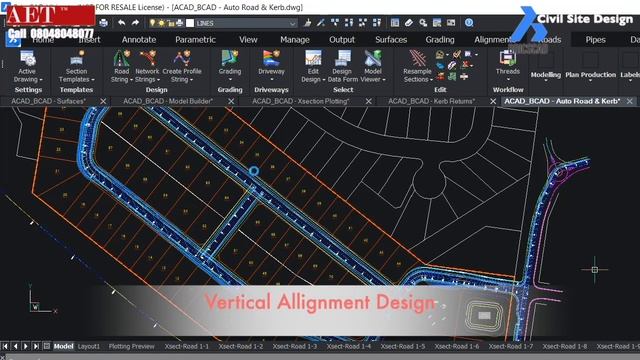Undo the last action

coord(122,23)
